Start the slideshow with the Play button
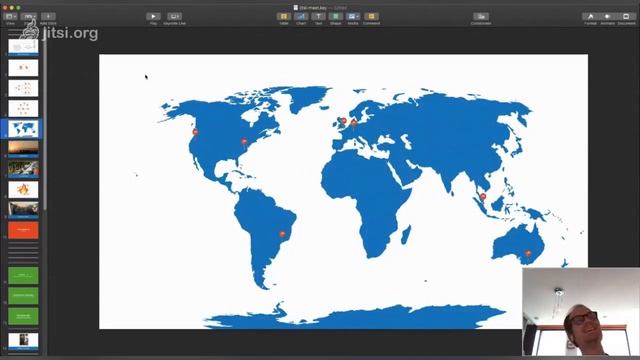 (153, 16)
